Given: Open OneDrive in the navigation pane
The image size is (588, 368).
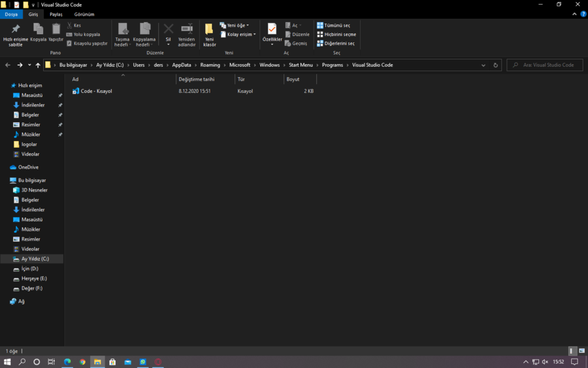Looking at the screenshot, I should coord(28,167).
